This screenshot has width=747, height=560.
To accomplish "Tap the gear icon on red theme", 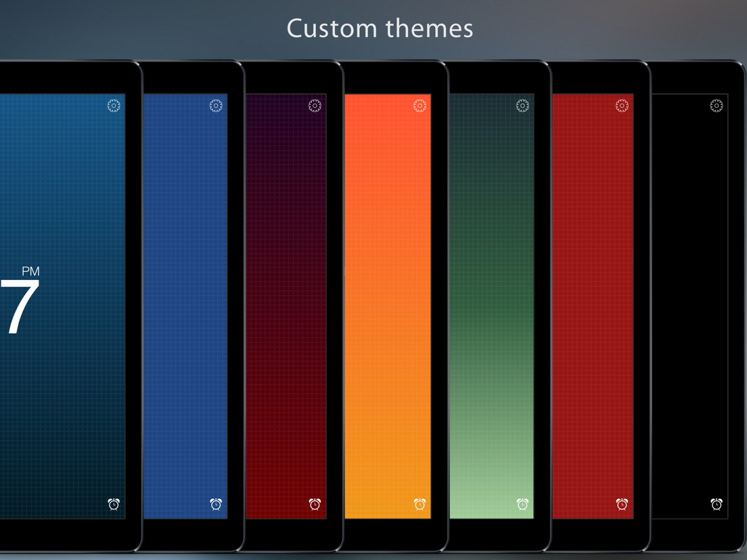I will click(x=622, y=106).
